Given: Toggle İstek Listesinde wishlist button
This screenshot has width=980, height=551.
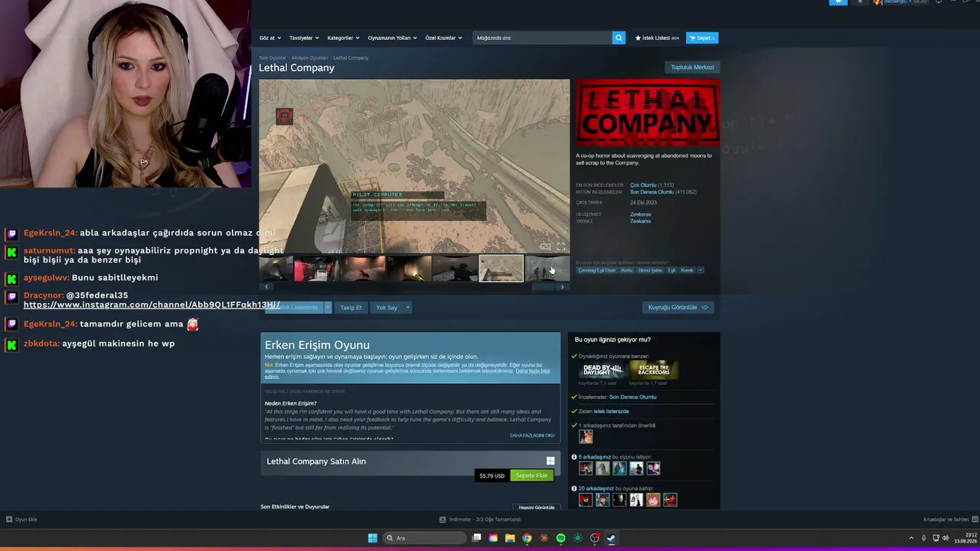Looking at the screenshot, I should click(x=294, y=308).
